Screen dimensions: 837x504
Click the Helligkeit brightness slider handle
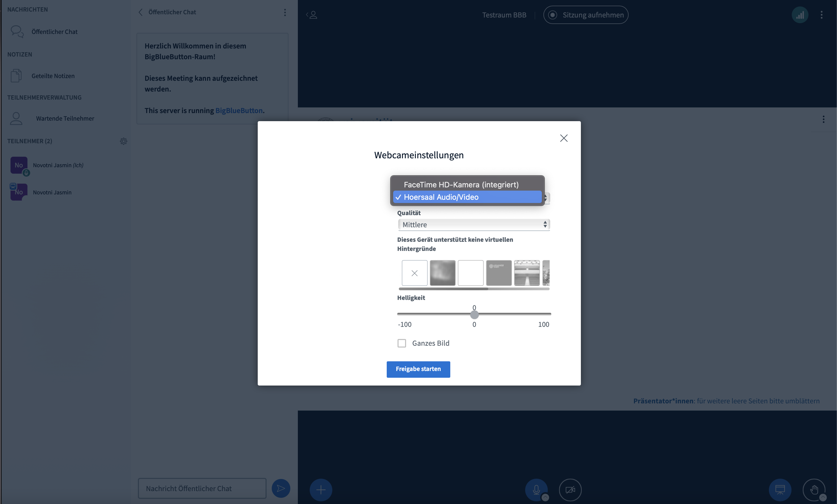474,314
